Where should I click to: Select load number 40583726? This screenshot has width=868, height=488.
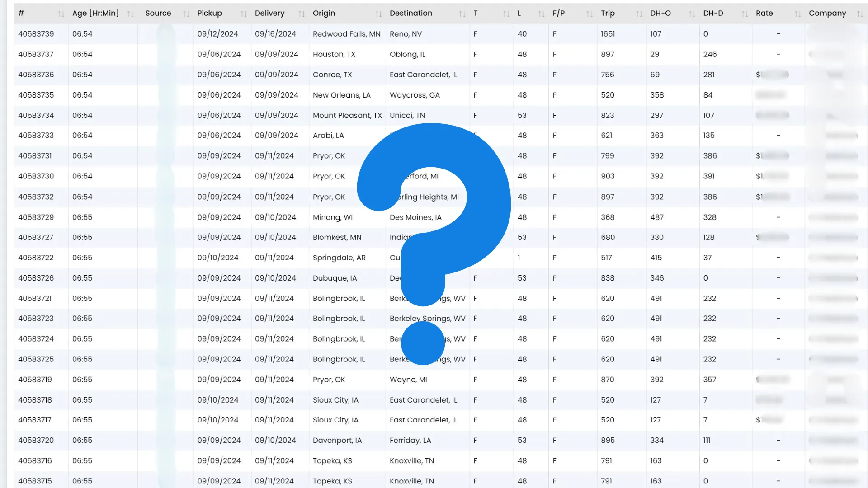pyautogui.click(x=36, y=278)
